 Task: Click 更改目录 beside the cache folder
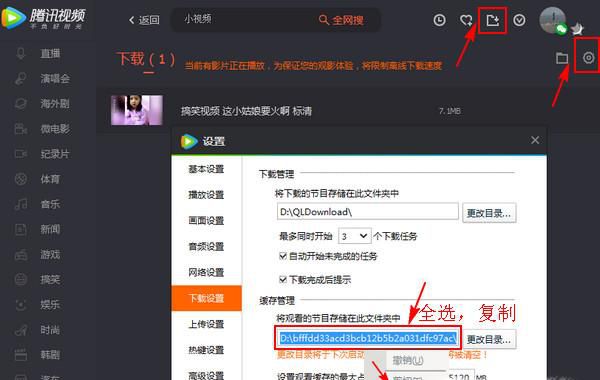(x=489, y=339)
